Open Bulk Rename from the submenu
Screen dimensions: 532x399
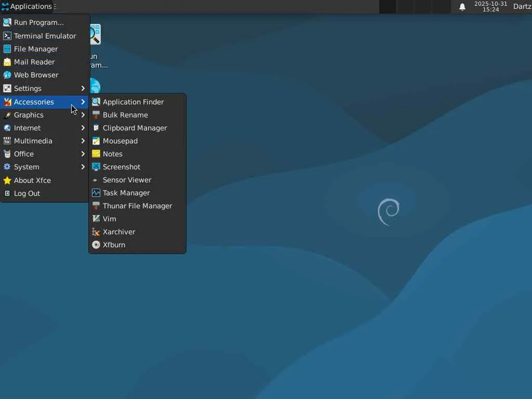coord(137,115)
